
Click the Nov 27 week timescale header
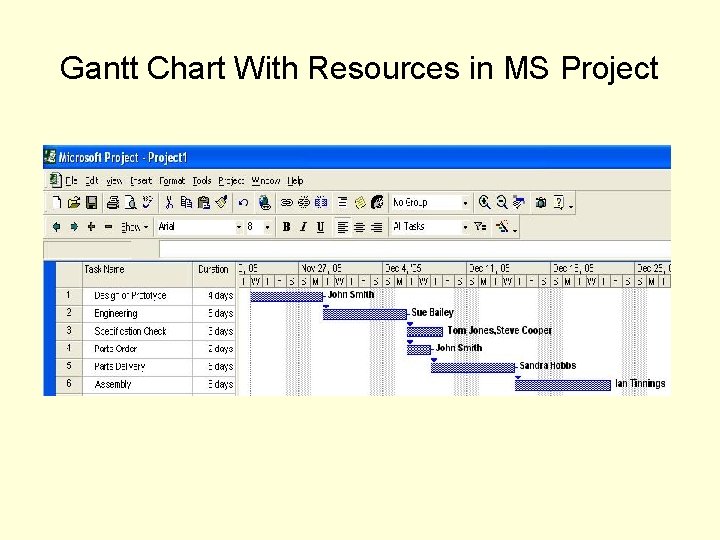[x=340, y=268]
